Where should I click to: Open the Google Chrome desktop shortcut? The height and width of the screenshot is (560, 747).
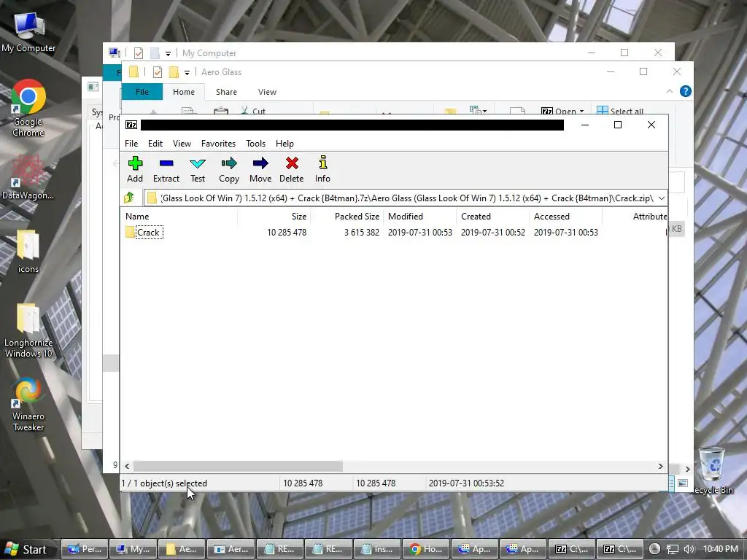click(28, 109)
